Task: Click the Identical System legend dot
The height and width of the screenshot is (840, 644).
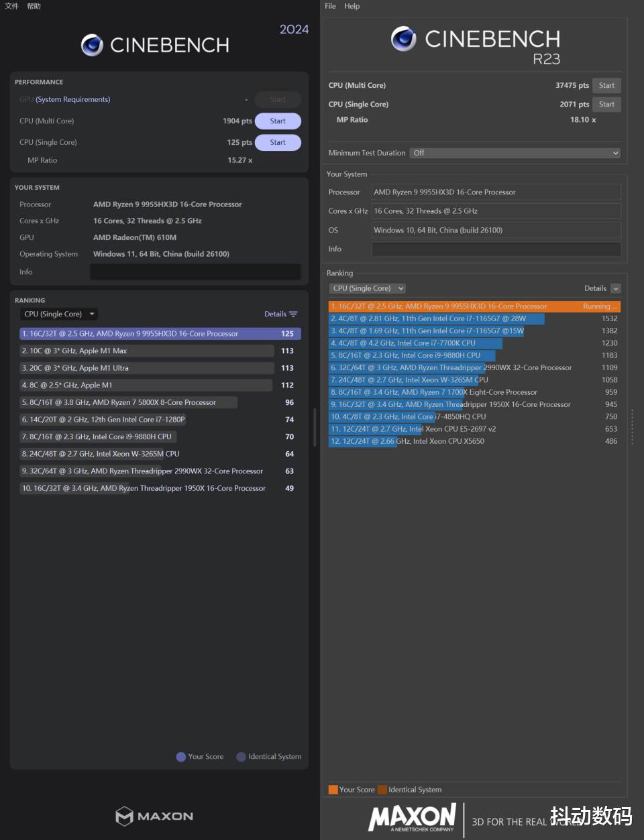Action: pyautogui.click(x=241, y=757)
